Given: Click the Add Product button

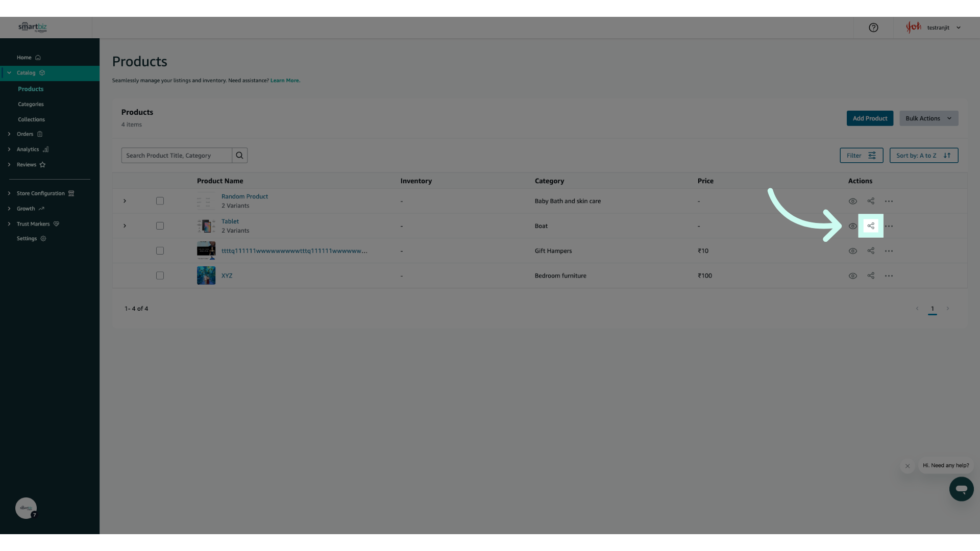Looking at the screenshot, I should pyautogui.click(x=870, y=118).
